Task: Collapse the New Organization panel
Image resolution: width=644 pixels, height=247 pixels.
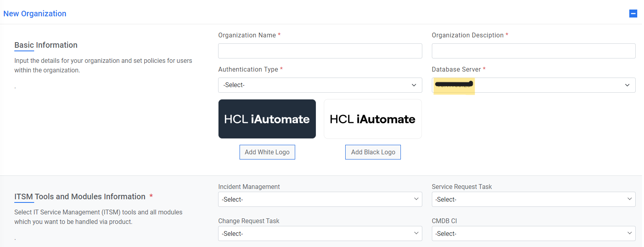Action: point(633,14)
